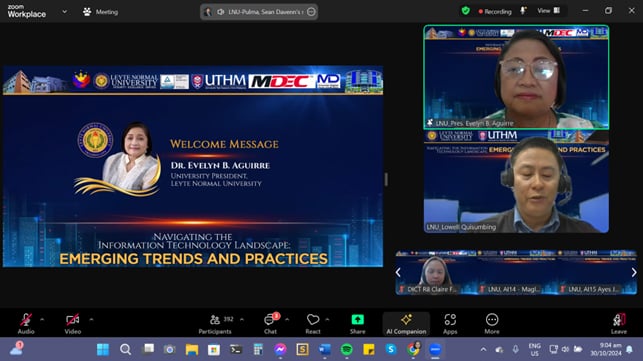
Task: Click the Leave meeting button
Action: [x=619, y=323]
